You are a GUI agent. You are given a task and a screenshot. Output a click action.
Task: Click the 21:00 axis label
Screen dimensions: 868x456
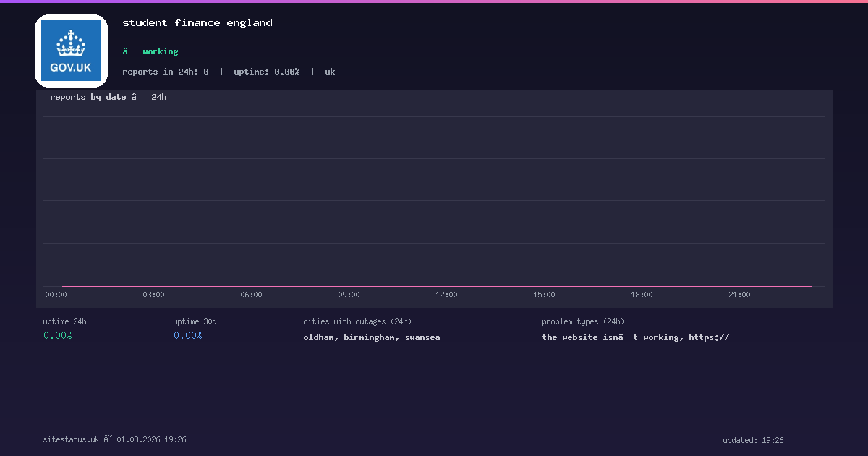(739, 295)
